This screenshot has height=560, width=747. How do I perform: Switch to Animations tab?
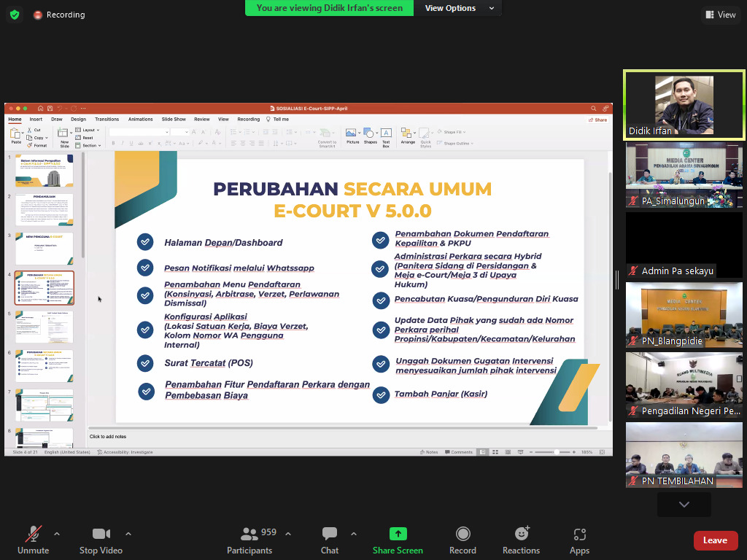coord(141,120)
